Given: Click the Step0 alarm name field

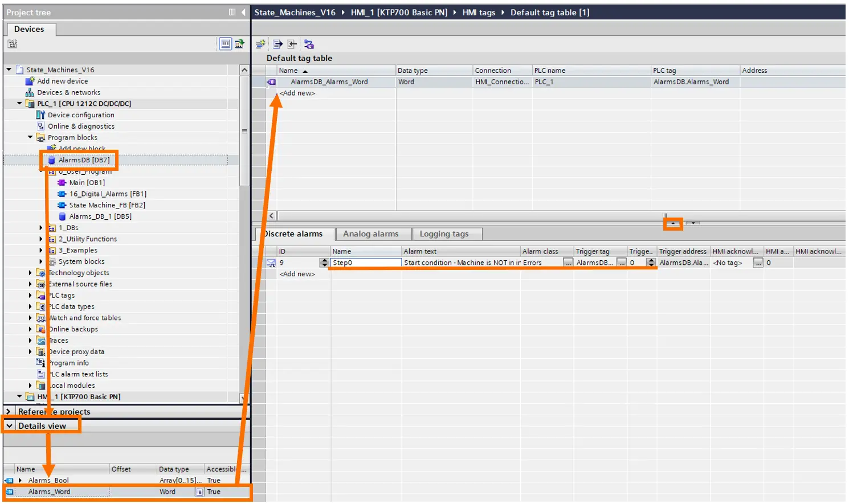Looking at the screenshot, I should coord(366,263).
